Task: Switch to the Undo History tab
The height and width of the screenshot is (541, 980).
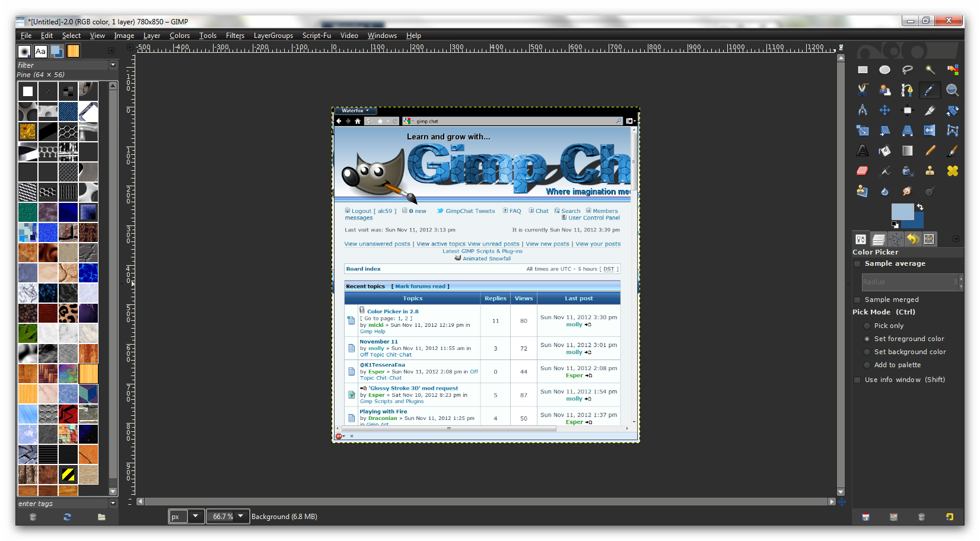Action: pos(912,239)
